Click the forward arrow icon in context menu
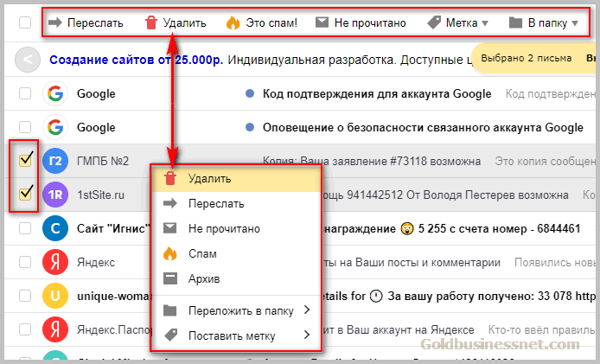This screenshot has height=364, width=600. (x=170, y=203)
